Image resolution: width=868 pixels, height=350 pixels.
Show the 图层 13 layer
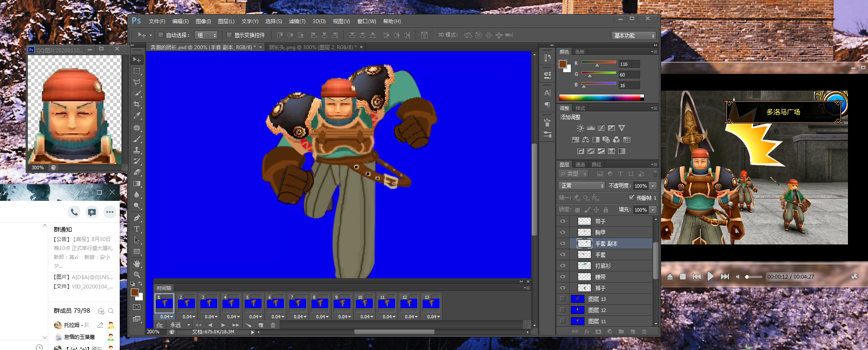pyautogui.click(x=563, y=299)
